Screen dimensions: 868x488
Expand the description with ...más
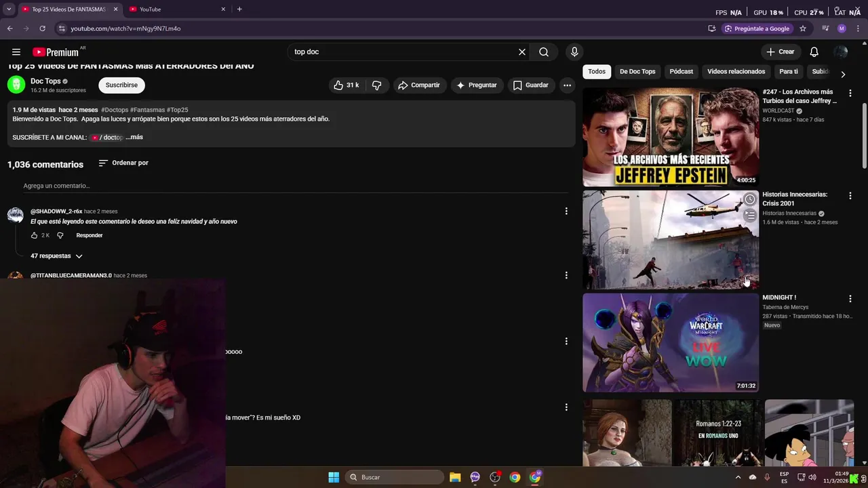pos(134,138)
